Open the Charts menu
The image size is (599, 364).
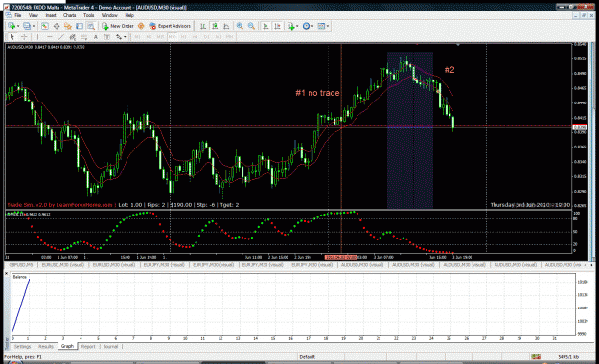click(70, 15)
